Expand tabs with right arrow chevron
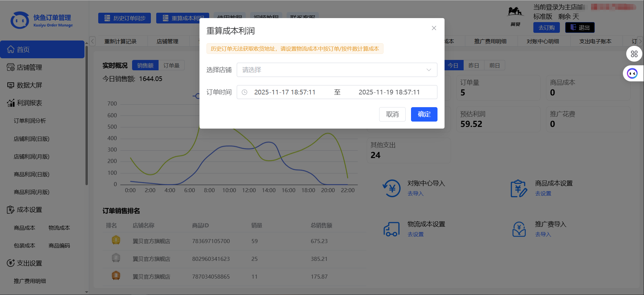The height and width of the screenshot is (295, 644). tap(640, 41)
